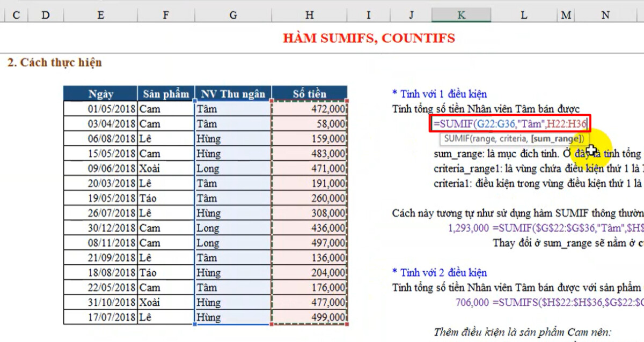The width and height of the screenshot is (644, 342).
Task: Click the date cell 30/12/2018
Action: pyautogui.click(x=100, y=228)
